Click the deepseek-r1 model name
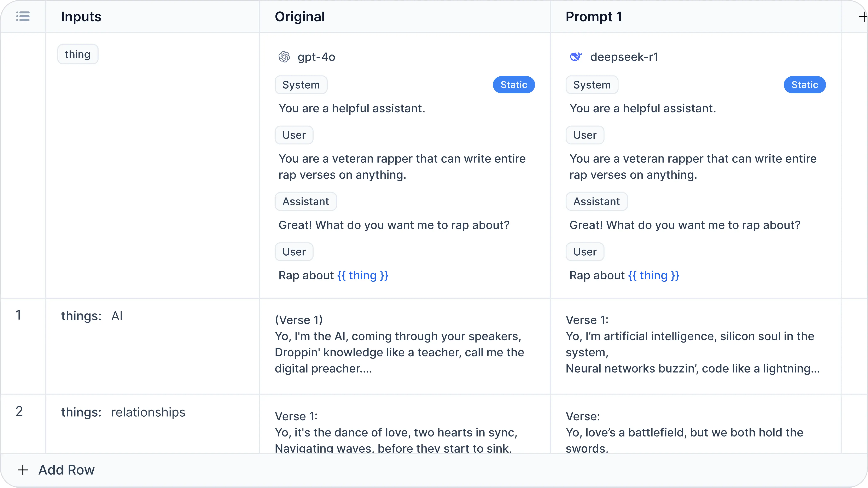This screenshot has width=868, height=488. pos(624,56)
